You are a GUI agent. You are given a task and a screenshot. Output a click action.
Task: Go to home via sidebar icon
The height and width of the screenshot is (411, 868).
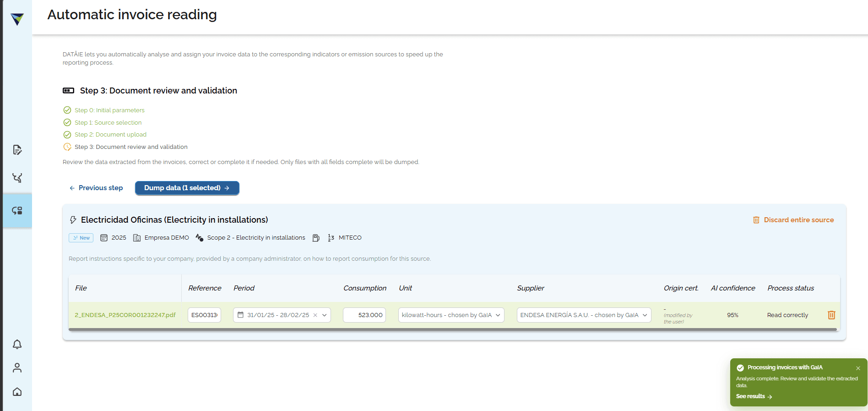pos(17,392)
